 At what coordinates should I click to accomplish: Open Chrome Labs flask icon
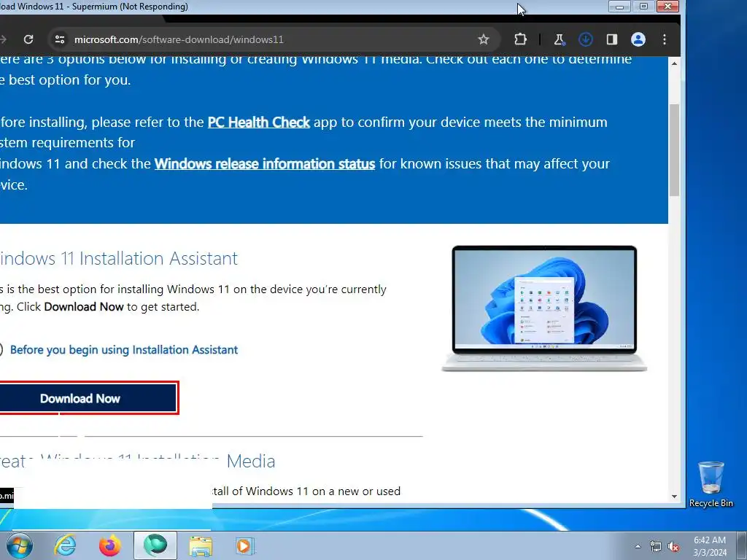tap(560, 39)
